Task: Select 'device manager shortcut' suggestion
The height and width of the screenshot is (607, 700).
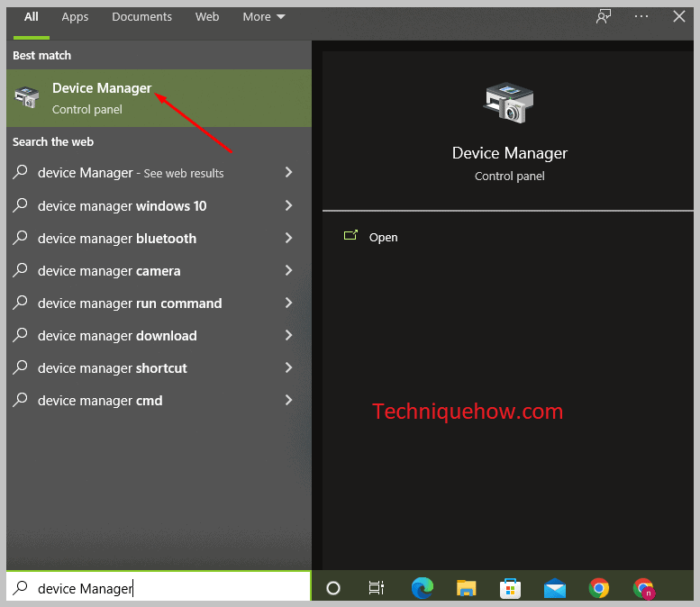Action: pyautogui.click(x=159, y=368)
